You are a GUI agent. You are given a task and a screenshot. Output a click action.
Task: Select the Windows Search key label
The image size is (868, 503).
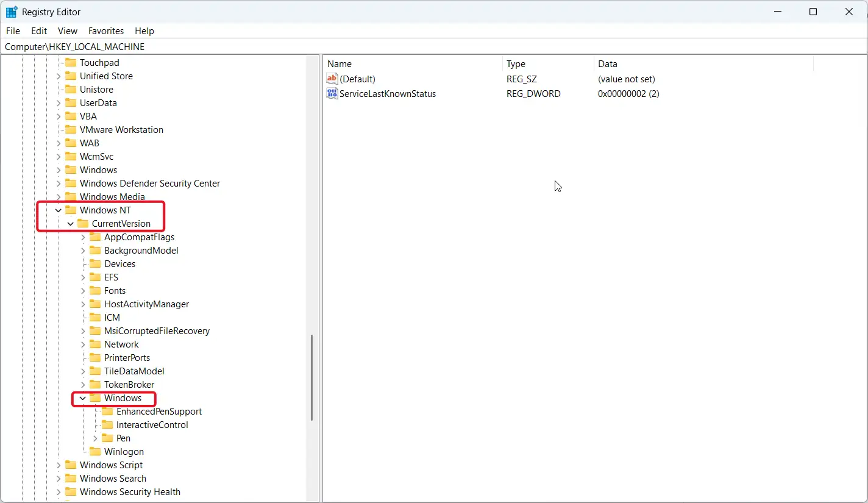point(113,479)
